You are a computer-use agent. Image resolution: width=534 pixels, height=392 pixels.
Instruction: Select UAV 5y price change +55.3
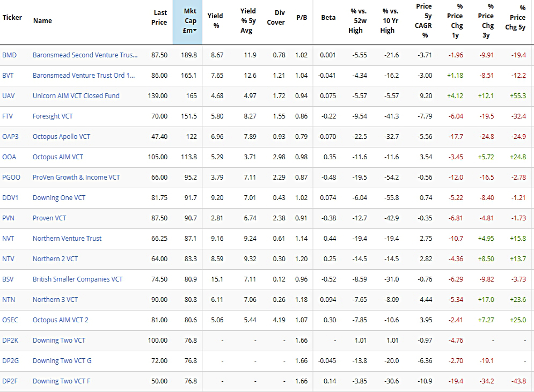518,96
